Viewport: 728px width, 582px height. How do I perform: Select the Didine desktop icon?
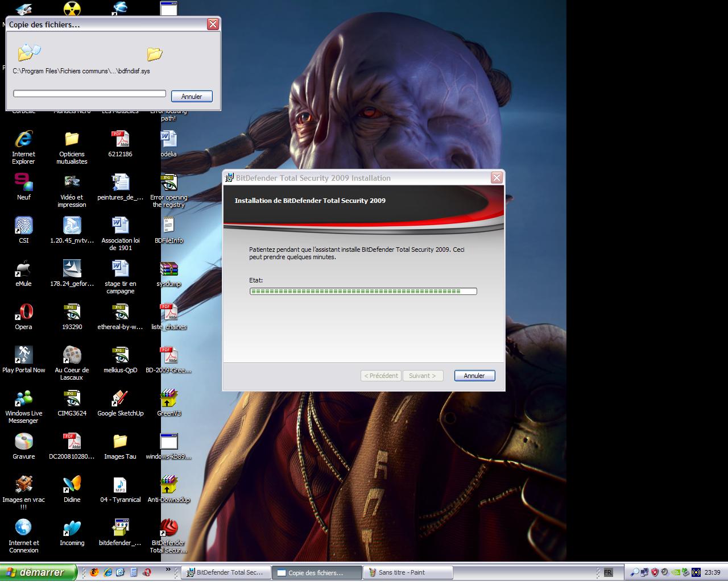[72, 489]
